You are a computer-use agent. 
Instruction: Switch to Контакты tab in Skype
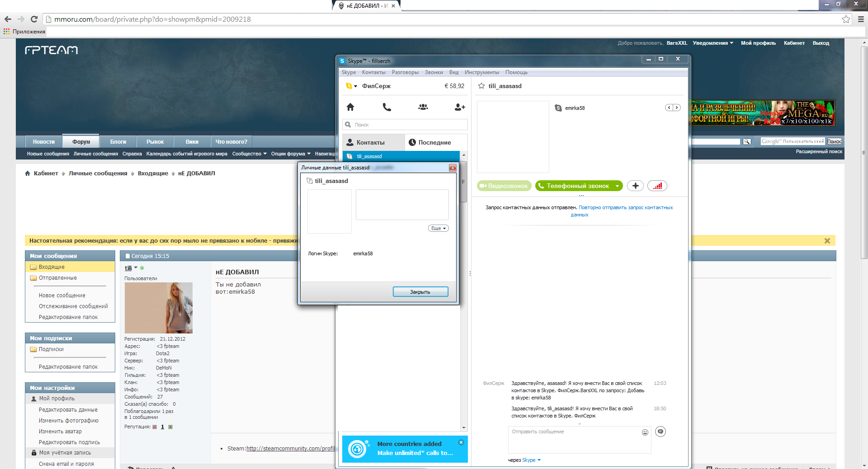[x=373, y=142]
